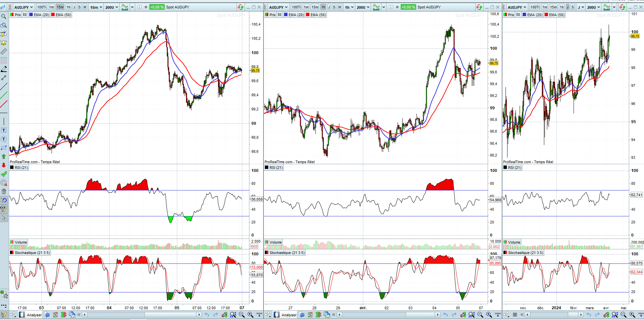Image resolution: width=644 pixels, height=320 pixels.
Task: Refresh the left chart with arrows icon
Action: tap(240, 7)
